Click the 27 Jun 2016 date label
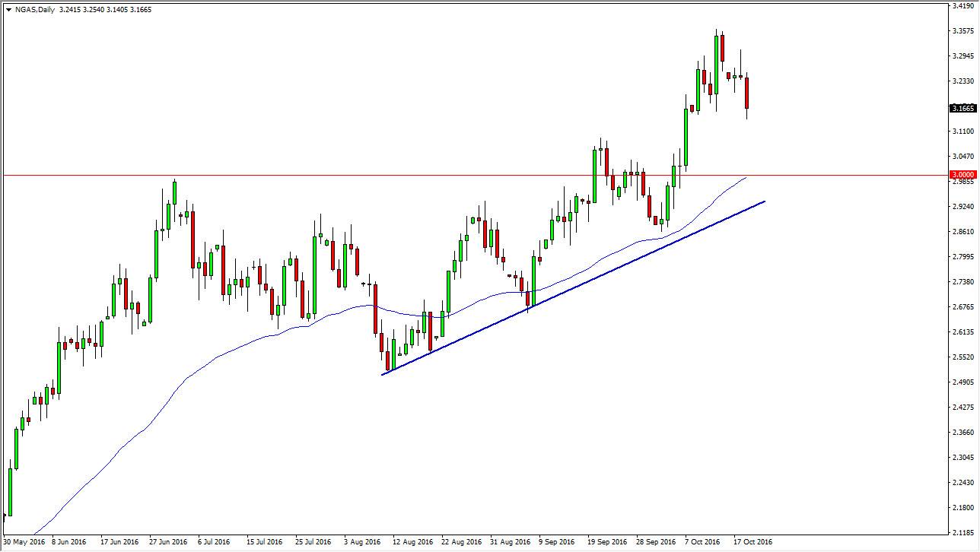This screenshot has width=980, height=552. [x=168, y=542]
